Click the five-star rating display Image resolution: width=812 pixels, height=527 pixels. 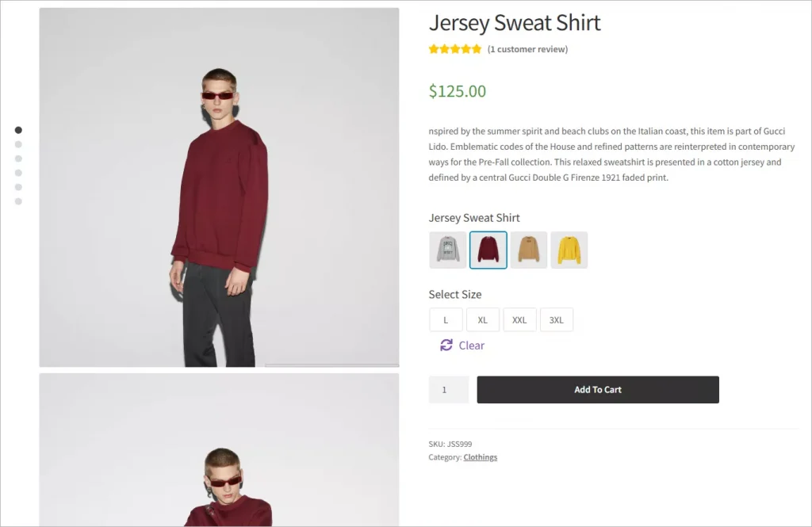tap(454, 48)
